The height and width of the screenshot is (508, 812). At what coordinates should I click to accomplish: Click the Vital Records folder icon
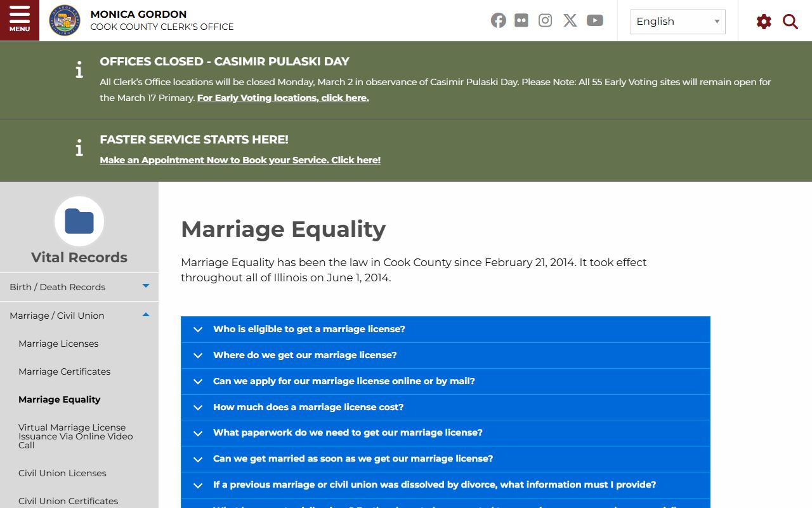click(x=79, y=222)
